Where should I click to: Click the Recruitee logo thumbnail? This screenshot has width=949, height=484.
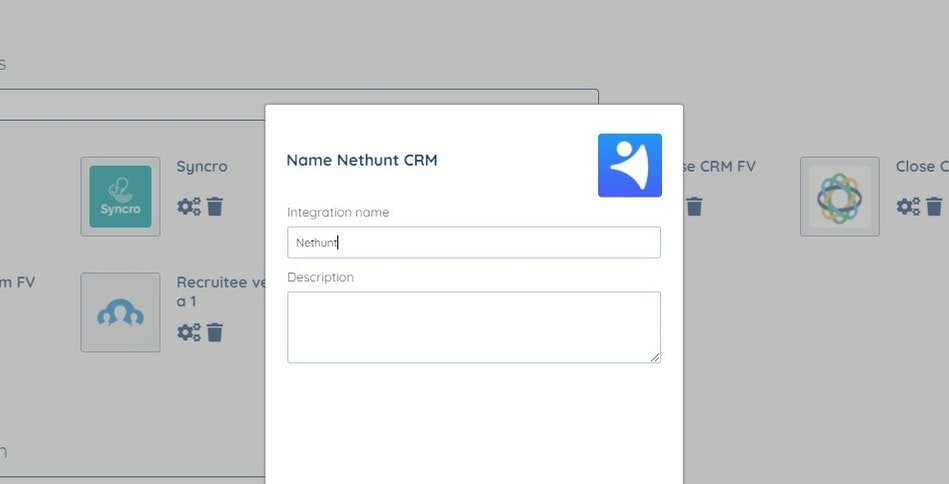tap(120, 312)
